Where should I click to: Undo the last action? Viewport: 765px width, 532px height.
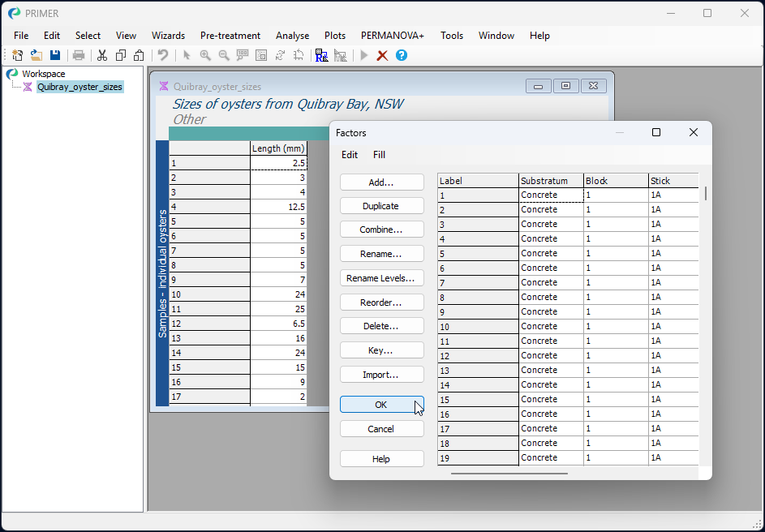161,55
